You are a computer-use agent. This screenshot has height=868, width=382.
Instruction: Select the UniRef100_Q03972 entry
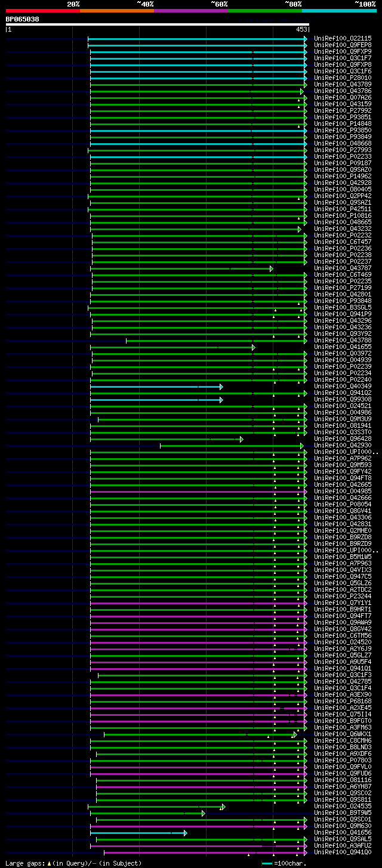[x=343, y=354]
